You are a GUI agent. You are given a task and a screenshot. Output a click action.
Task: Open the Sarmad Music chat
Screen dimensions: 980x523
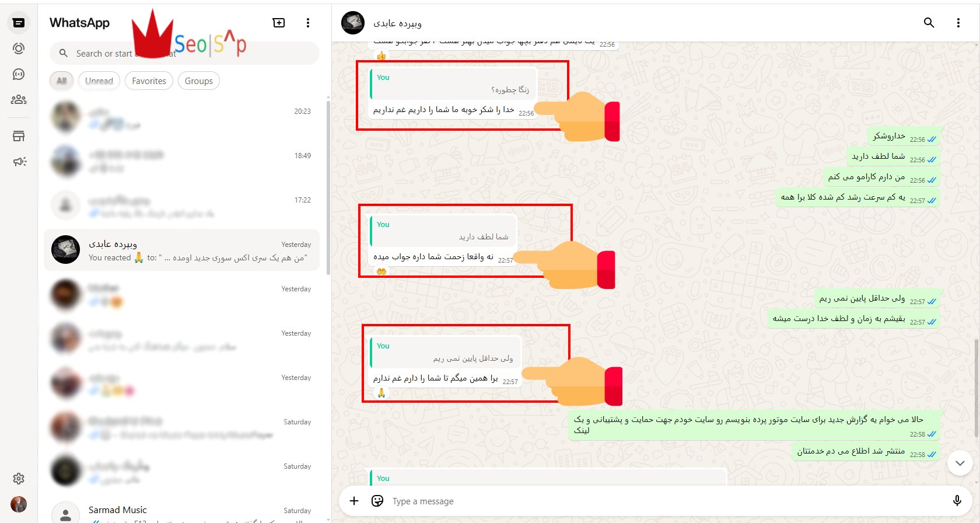point(182,512)
